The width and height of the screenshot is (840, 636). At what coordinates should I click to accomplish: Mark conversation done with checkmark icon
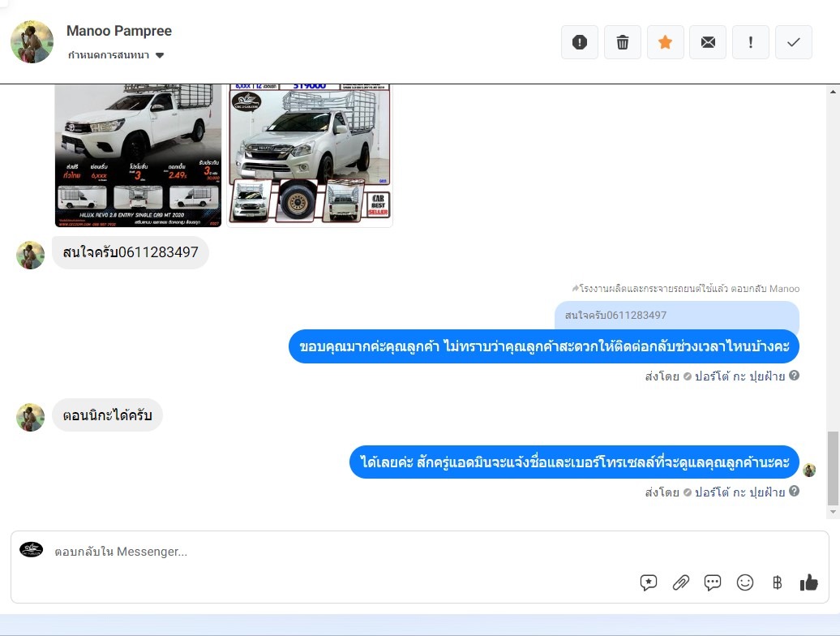pos(794,42)
